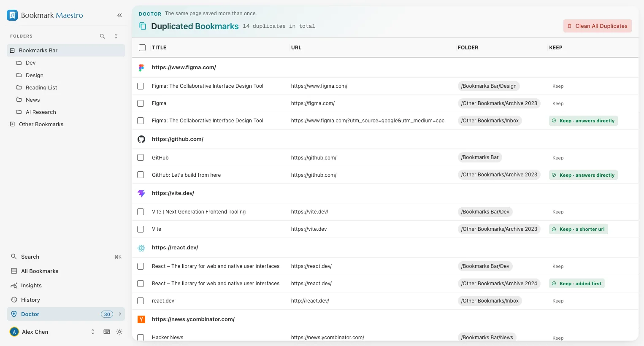Toggle theme with the sun icon
This screenshot has width=644, height=346.
[119, 332]
